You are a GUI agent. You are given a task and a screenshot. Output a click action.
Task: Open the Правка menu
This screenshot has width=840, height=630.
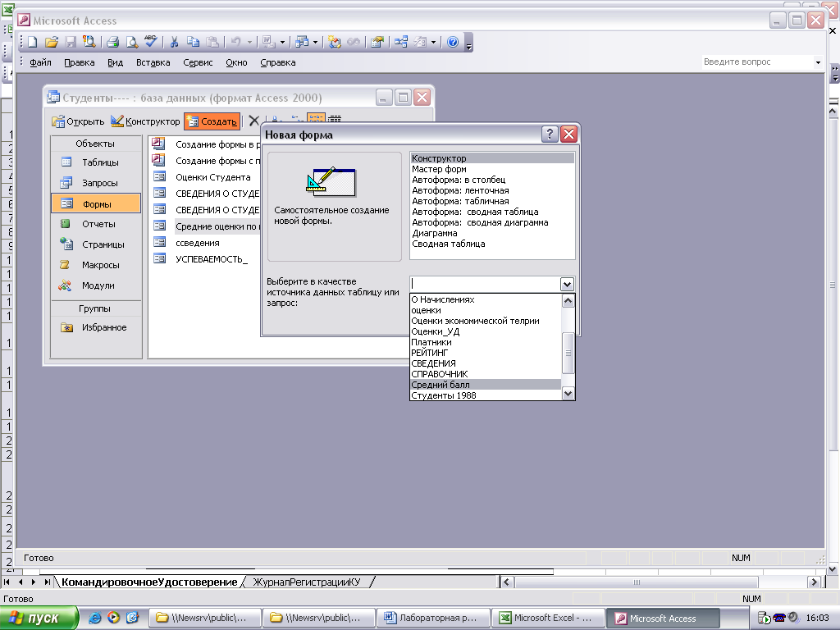80,62
